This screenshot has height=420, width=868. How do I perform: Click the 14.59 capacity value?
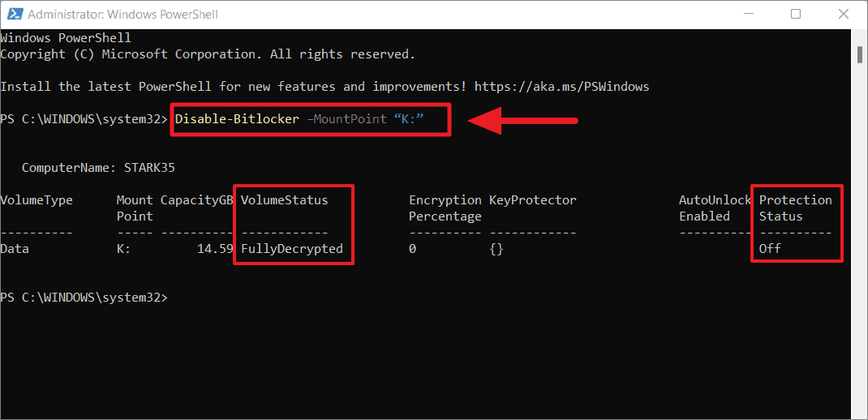pos(215,249)
